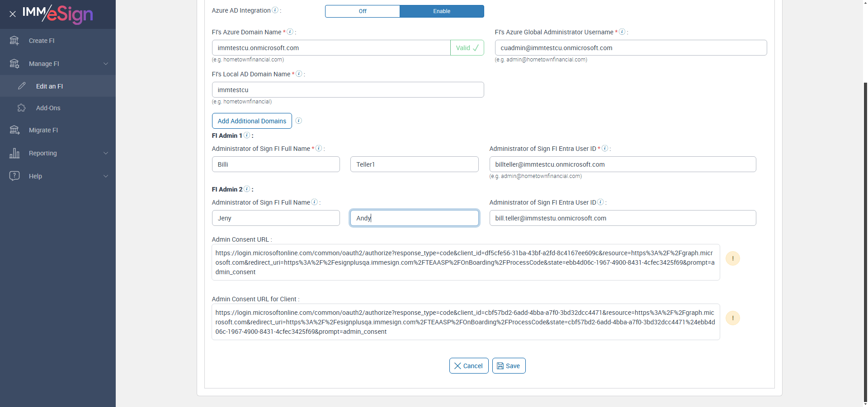Switch Azure AD Integration to Off
This screenshot has height=407, width=868.
pyautogui.click(x=363, y=11)
